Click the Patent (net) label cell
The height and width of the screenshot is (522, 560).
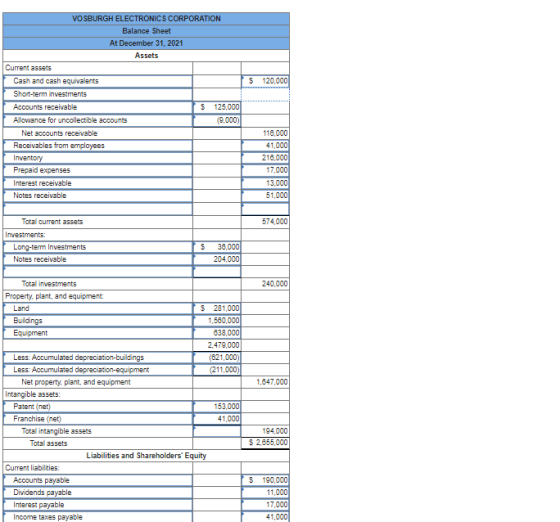point(98,407)
